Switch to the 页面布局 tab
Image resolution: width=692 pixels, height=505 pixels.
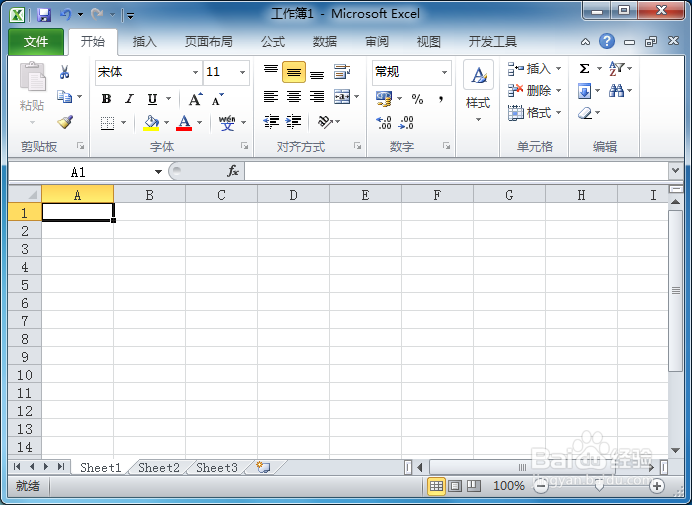(x=209, y=42)
